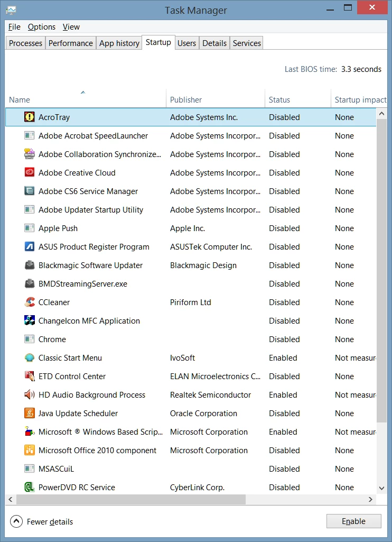Click the Apple Push icon
The height and width of the screenshot is (542, 392).
(30, 228)
